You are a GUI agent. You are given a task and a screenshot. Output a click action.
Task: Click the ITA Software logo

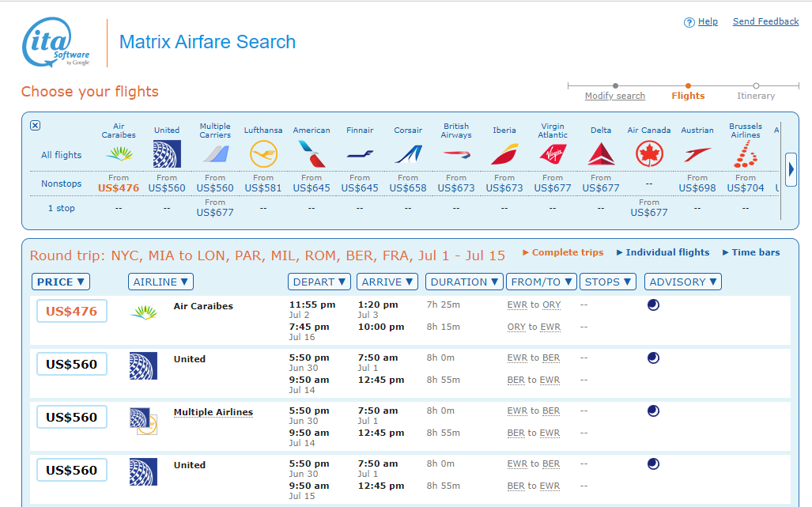[x=56, y=43]
